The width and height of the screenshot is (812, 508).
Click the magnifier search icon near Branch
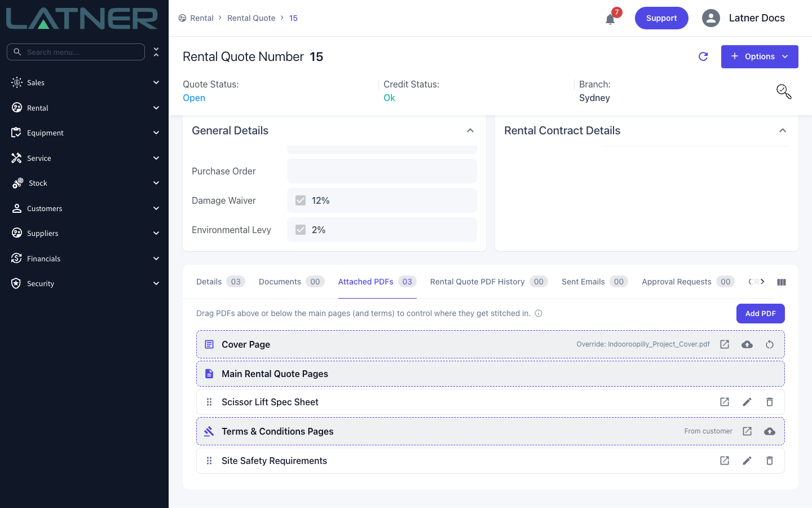784,91
